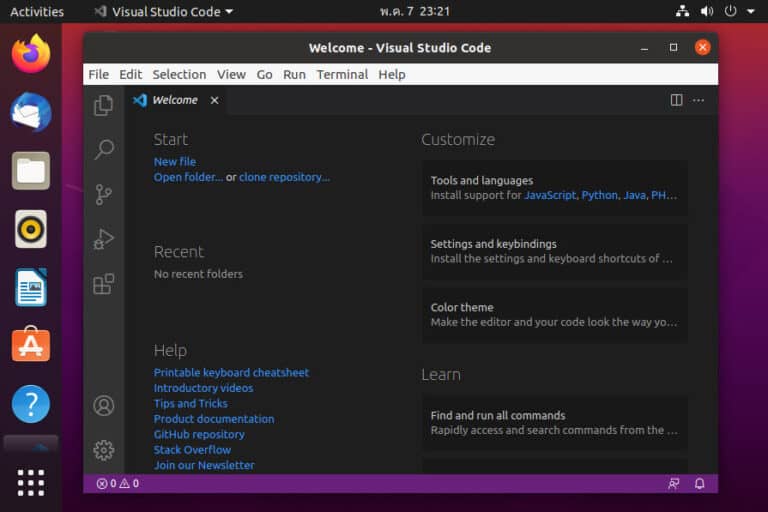This screenshot has height=512, width=768.
Task: Click the New file link
Action: tap(175, 162)
